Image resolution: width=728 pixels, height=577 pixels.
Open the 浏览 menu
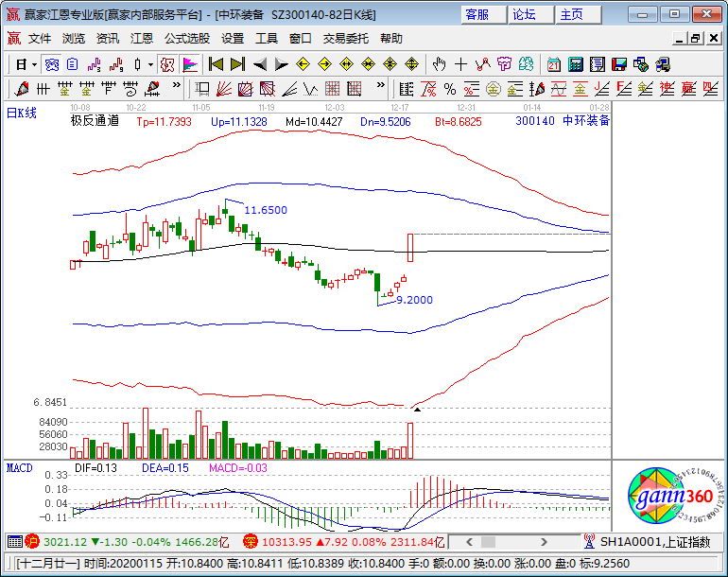pos(74,39)
